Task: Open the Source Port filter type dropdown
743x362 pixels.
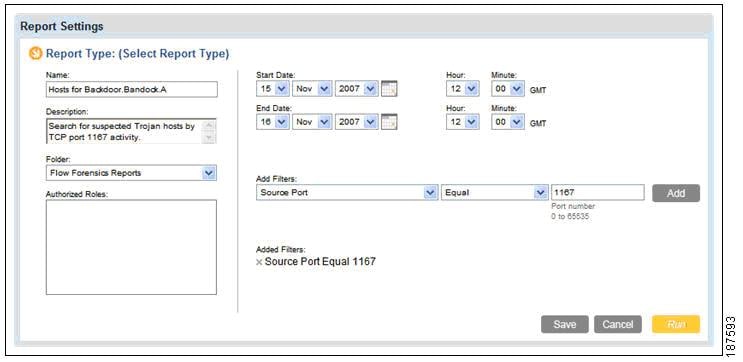Action: (x=347, y=192)
